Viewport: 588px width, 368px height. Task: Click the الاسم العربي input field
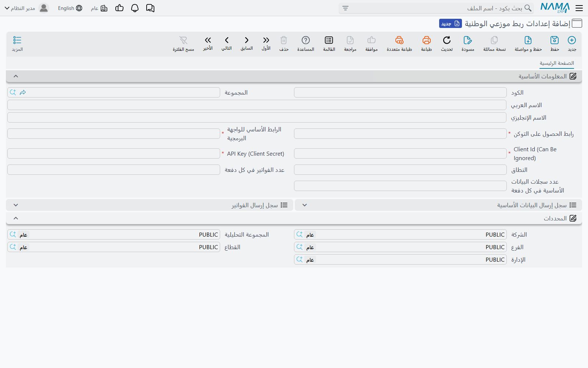[257, 105]
